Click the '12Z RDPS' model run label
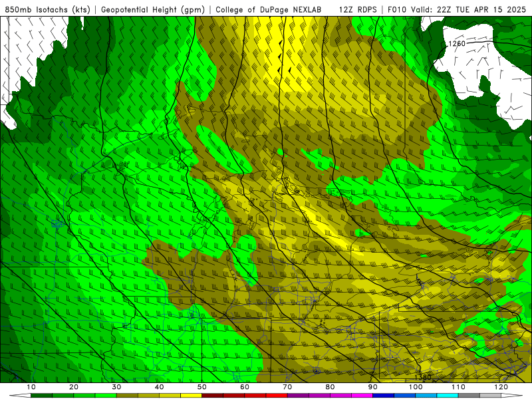Screen dimensions: 532x399 pyautogui.click(x=358, y=10)
